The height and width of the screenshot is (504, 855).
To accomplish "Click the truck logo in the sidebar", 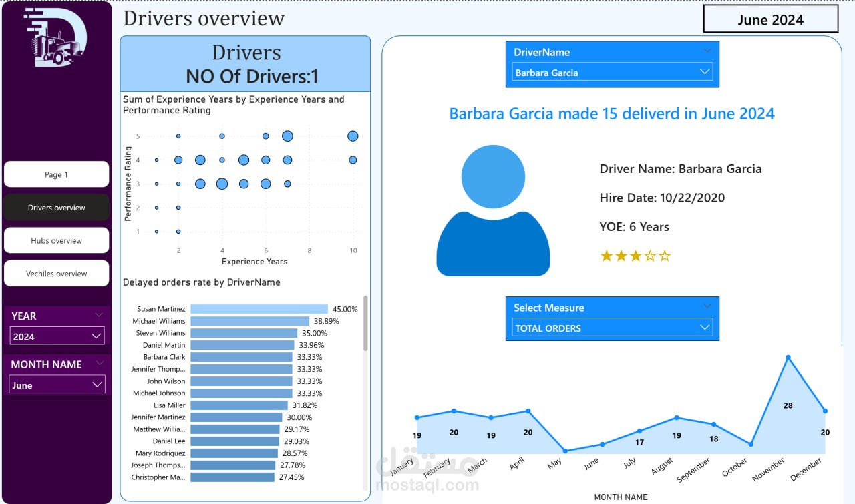I will pyautogui.click(x=56, y=39).
